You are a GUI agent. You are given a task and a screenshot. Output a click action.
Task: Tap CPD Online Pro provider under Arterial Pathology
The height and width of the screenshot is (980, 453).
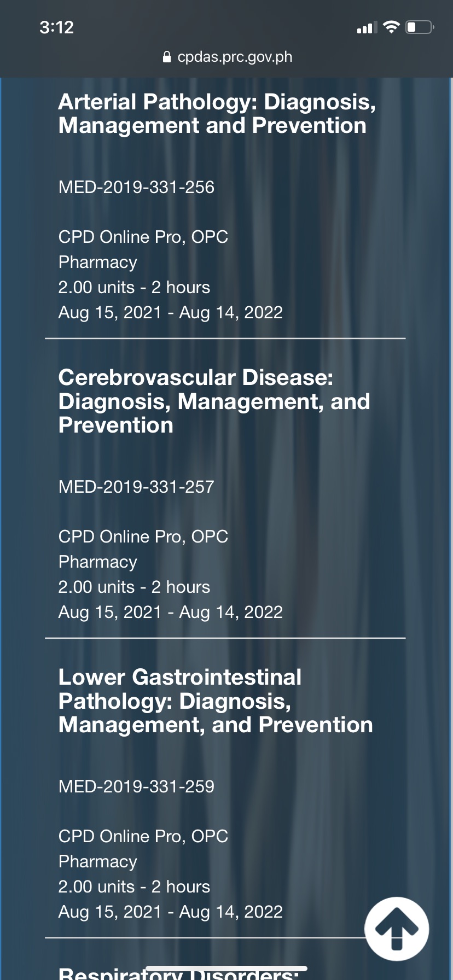143,237
